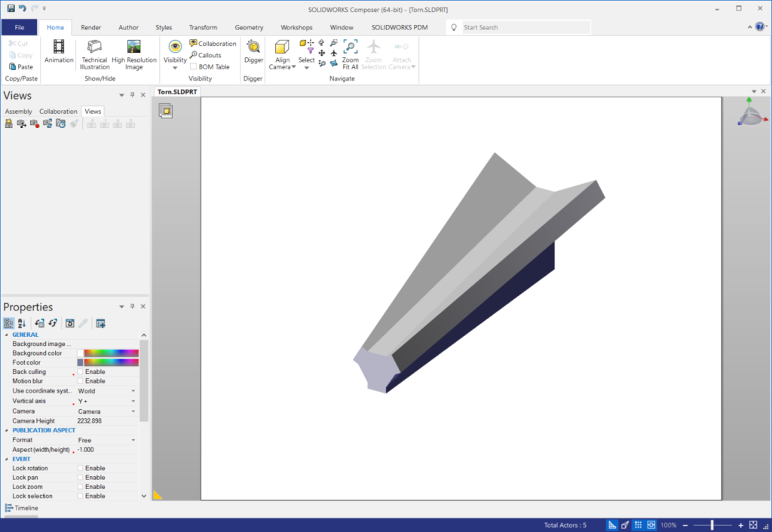Switch to the Render ribbon tab

pyautogui.click(x=90, y=27)
